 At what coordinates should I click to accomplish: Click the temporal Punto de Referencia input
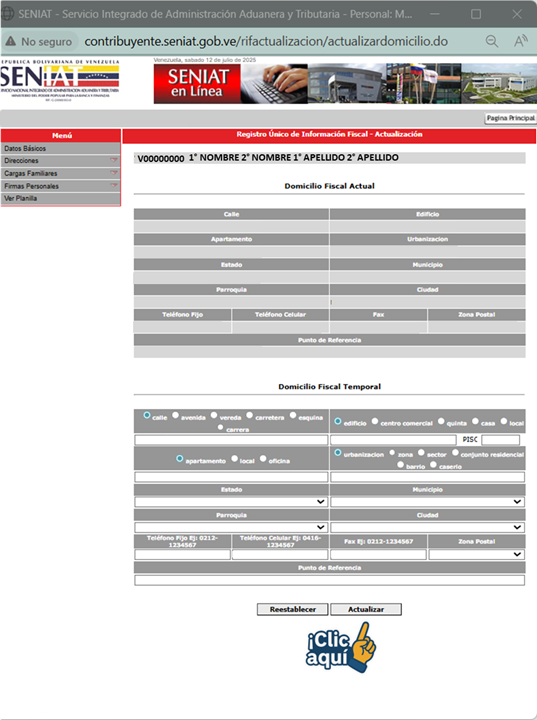329,580
